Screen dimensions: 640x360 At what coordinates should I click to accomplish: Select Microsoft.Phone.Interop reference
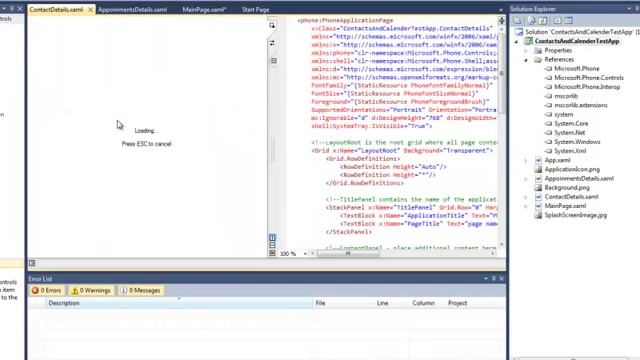(x=587, y=87)
